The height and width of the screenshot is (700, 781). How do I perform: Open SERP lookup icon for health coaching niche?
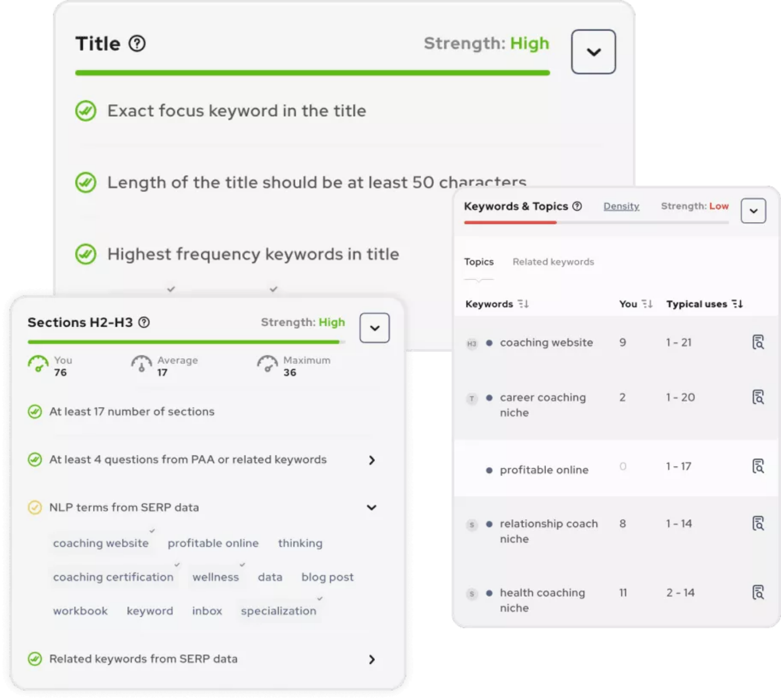click(x=758, y=592)
